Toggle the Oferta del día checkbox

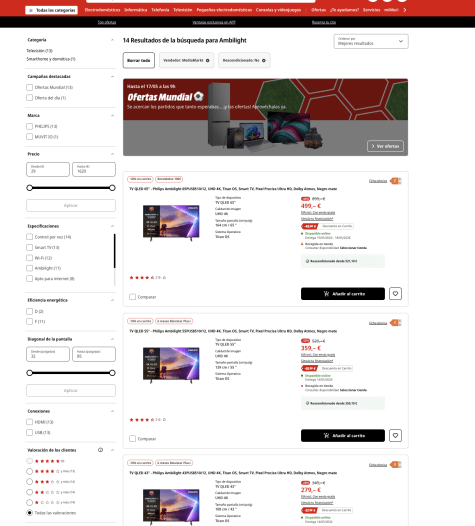coord(30,98)
